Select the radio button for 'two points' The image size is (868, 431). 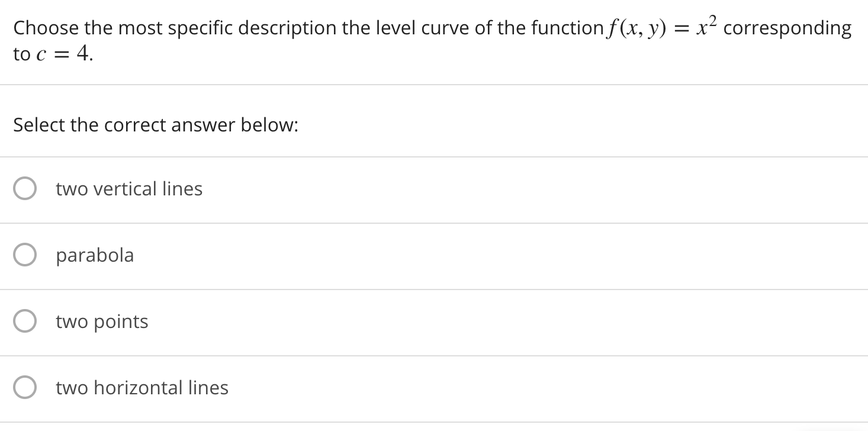click(x=24, y=321)
